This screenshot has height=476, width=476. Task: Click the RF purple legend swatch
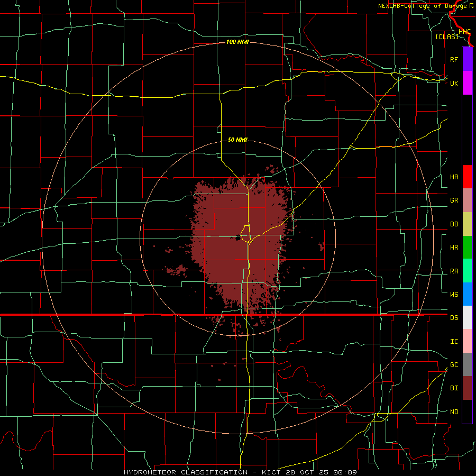point(467,59)
